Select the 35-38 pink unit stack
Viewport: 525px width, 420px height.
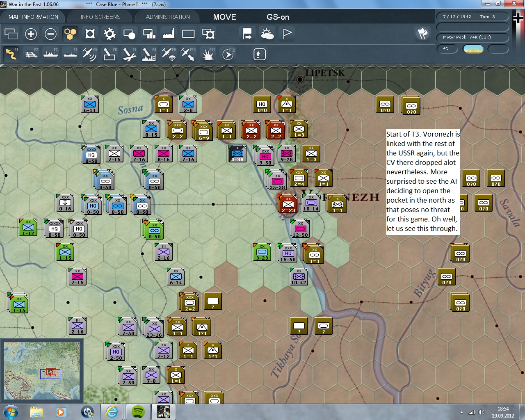tap(277, 180)
